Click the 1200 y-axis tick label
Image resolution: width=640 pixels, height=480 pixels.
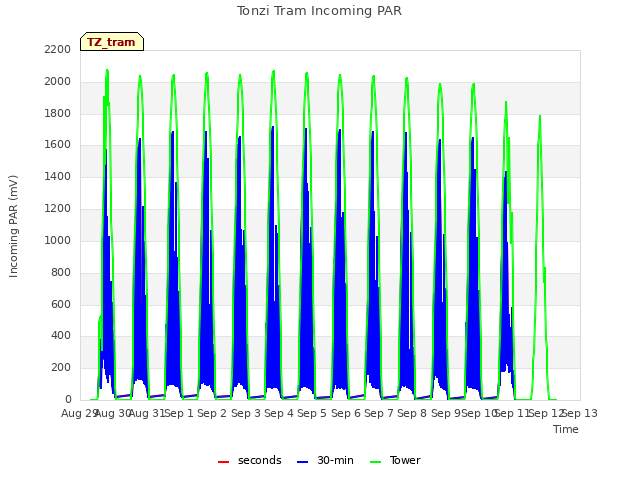(x=58, y=209)
